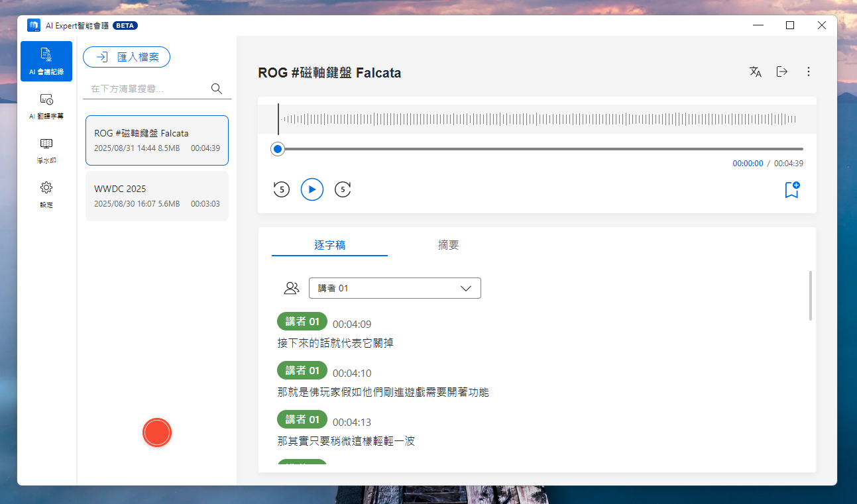Screen dimensions: 857x504
Task: Open the three-dot more options menu
Action: tap(808, 72)
